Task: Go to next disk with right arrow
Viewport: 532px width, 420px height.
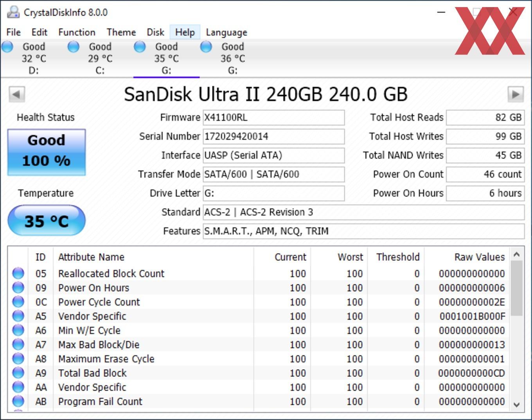Action: click(x=516, y=94)
